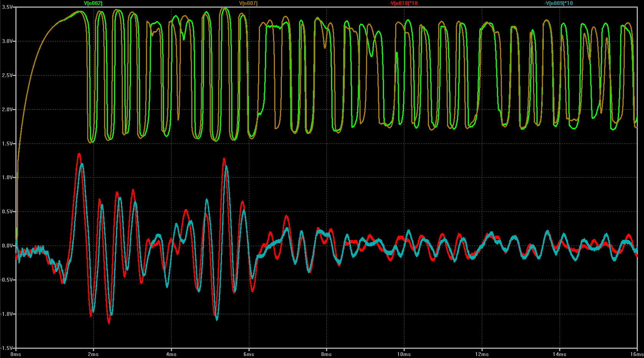Viewport: 644px width, 358px height.
Task: Click the -1.0V vertical axis label
Action: (7, 314)
